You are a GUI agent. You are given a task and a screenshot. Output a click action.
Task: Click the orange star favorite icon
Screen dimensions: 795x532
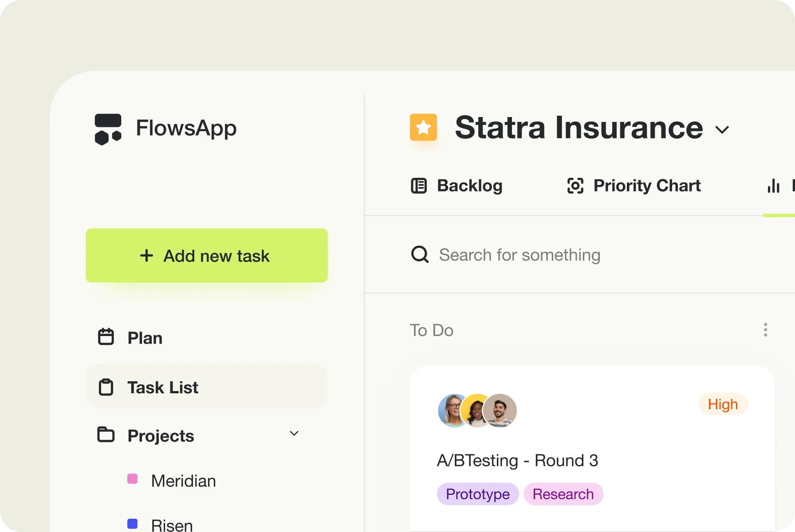click(423, 127)
